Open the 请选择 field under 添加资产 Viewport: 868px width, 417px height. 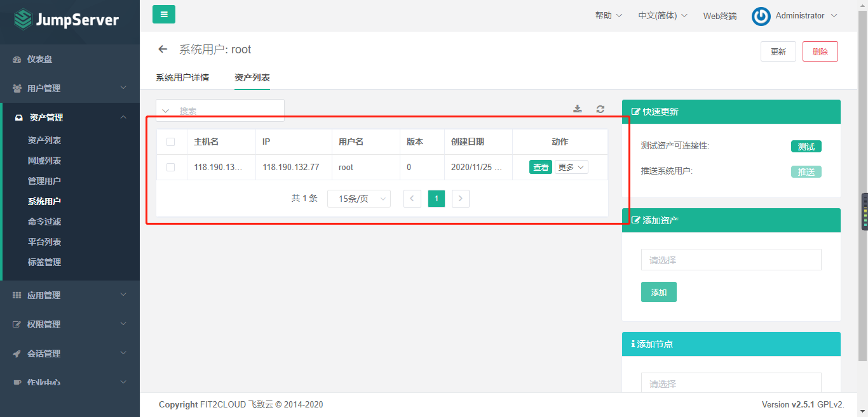731,260
